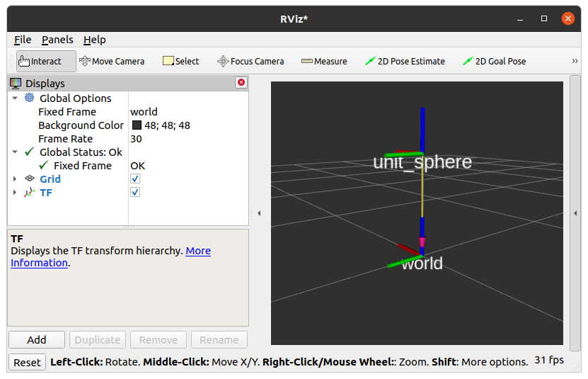
Task: Show more toolbar tools via overflow chevron
Action: click(x=575, y=61)
